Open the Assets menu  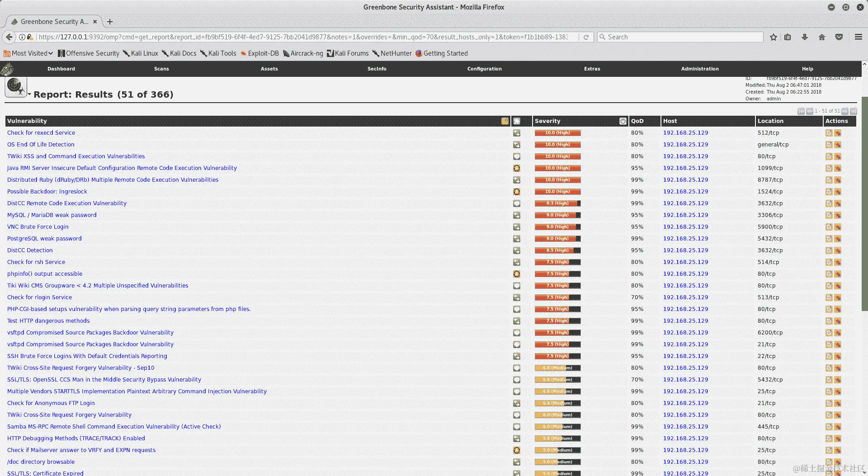(269, 69)
